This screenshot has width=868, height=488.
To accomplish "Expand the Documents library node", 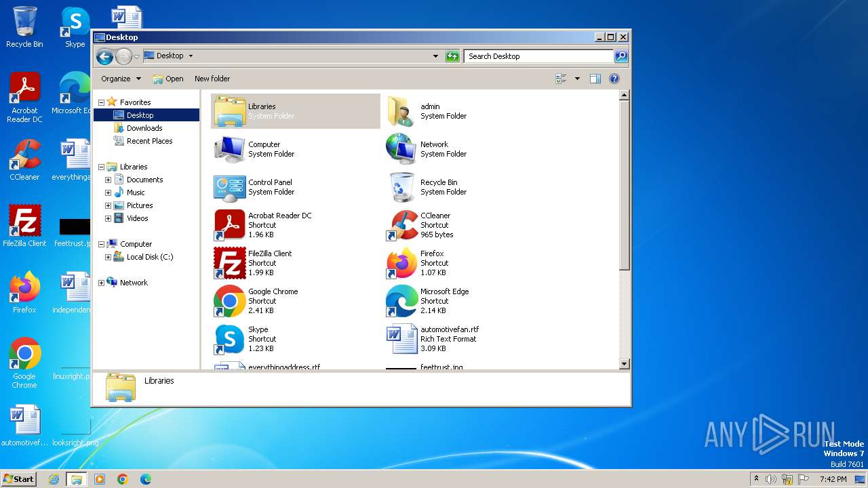I will click(108, 180).
